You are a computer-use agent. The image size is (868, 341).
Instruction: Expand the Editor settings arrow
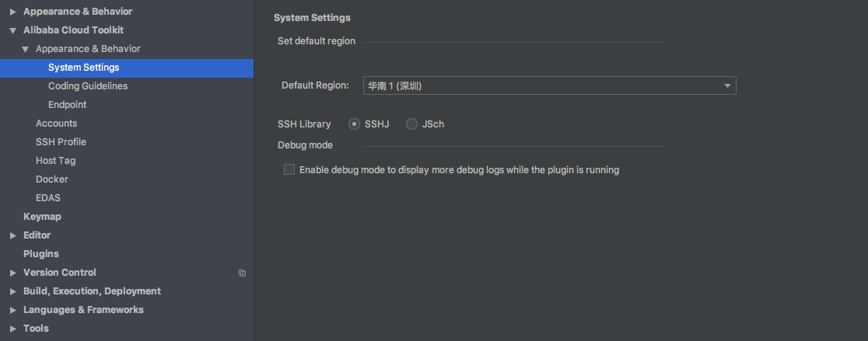coord(12,235)
